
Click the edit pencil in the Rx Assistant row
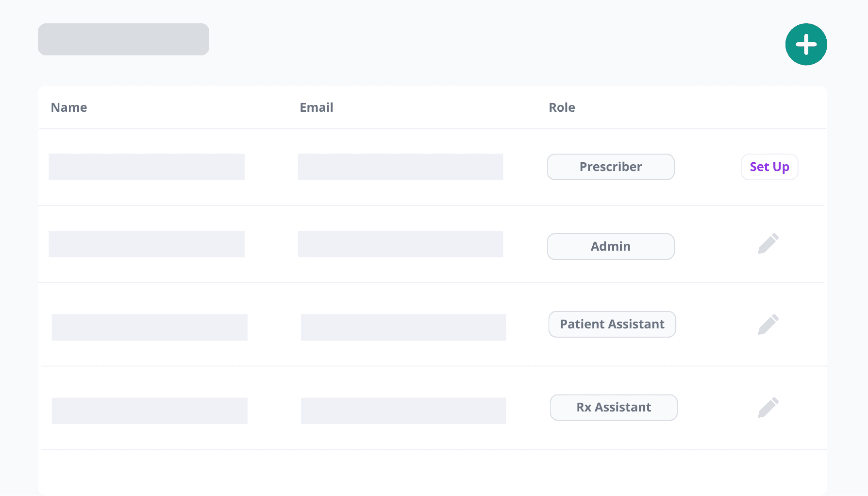(x=768, y=408)
